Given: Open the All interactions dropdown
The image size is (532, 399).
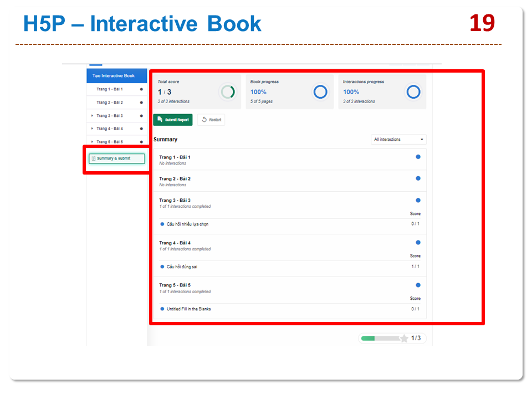Looking at the screenshot, I should coord(398,140).
